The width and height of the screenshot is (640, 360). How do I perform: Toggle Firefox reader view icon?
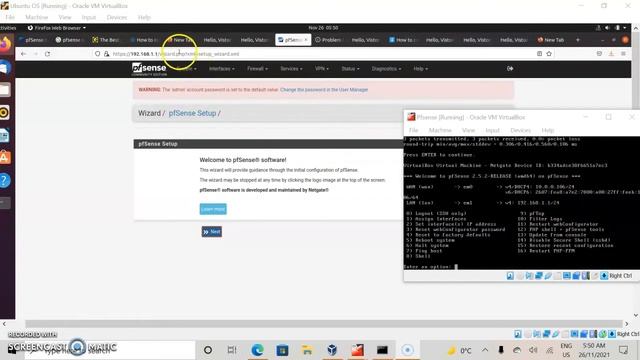tap(539, 54)
